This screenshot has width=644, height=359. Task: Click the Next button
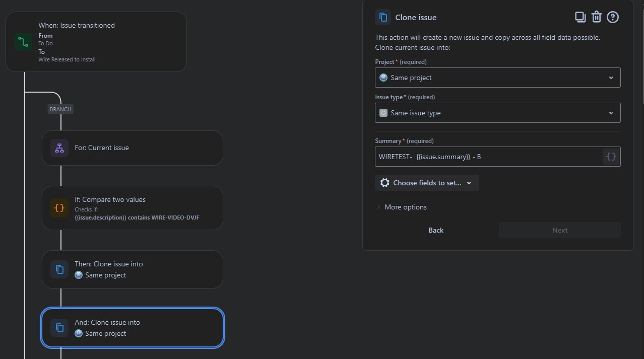click(x=559, y=230)
